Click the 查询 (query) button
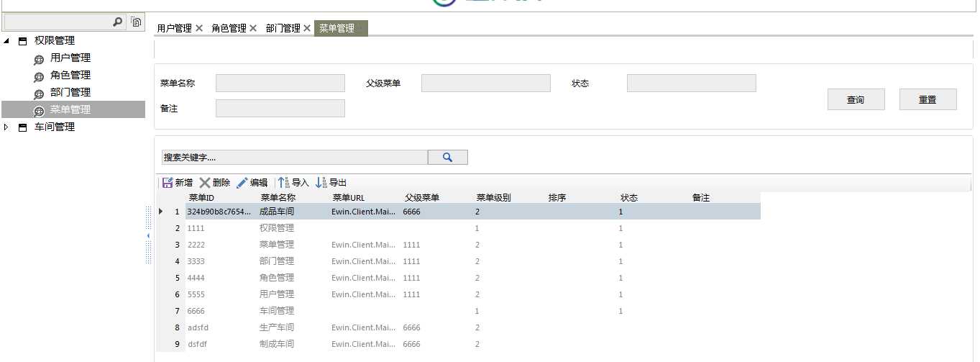The width and height of the screenshot is (980, 362). pyautogui.click(x=856, y=99)
